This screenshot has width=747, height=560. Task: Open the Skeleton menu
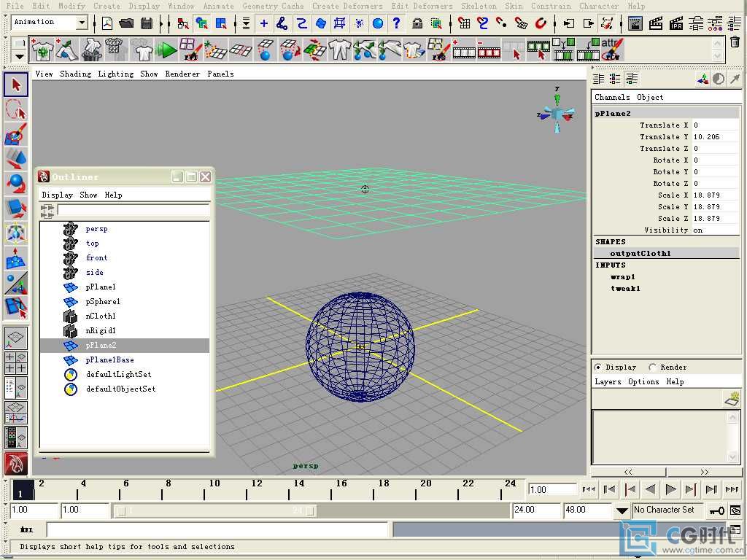(x=479, y=6)
